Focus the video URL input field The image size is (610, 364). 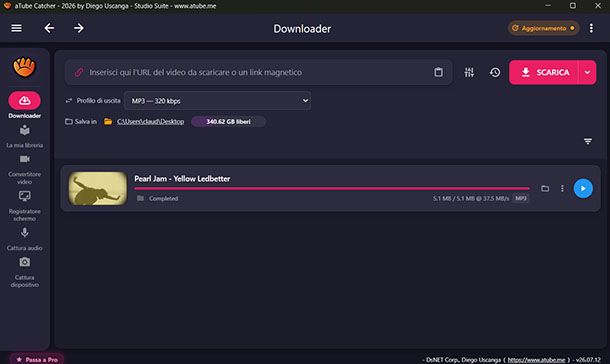point(258,72)
